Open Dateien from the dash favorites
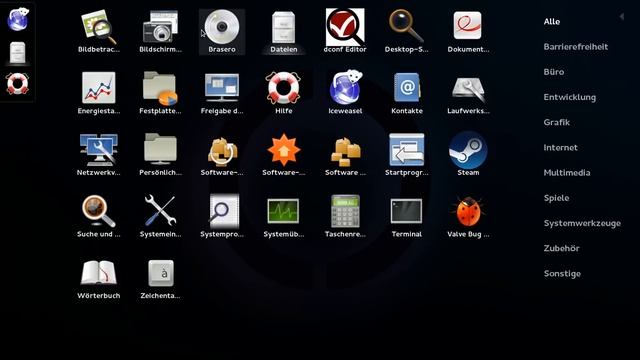Screen dimensions: 640x360 pyautogui.click(x=18, y=53)
